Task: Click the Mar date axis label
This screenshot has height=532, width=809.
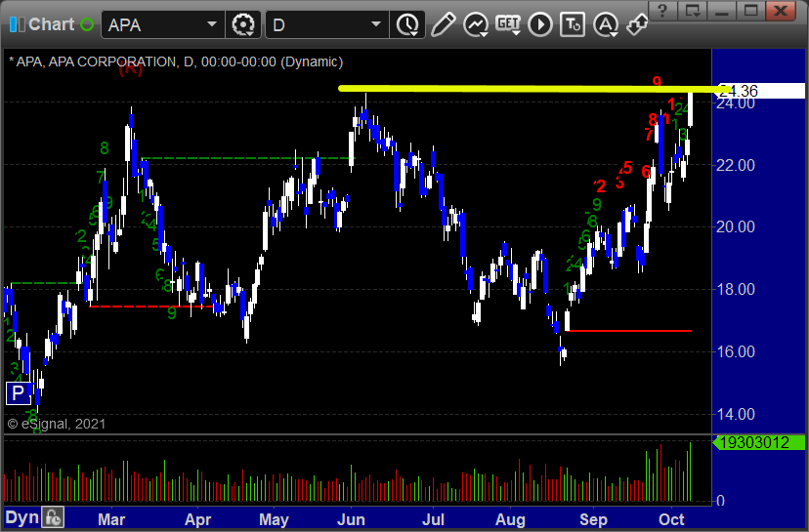Action: (x=111, y=519)
